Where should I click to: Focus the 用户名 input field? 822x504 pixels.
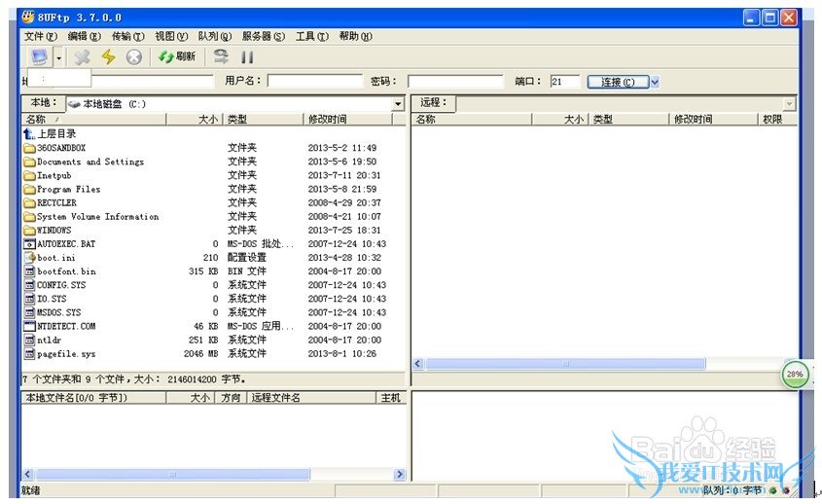click(x=314, y=82)
